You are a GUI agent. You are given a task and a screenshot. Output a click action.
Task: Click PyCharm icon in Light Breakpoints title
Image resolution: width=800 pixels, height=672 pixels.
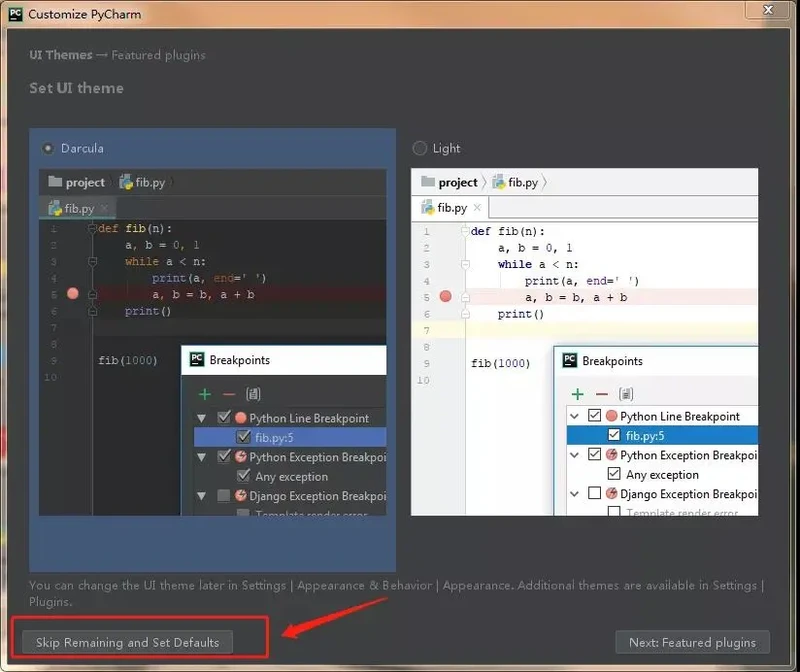click(x=569, y=360)
